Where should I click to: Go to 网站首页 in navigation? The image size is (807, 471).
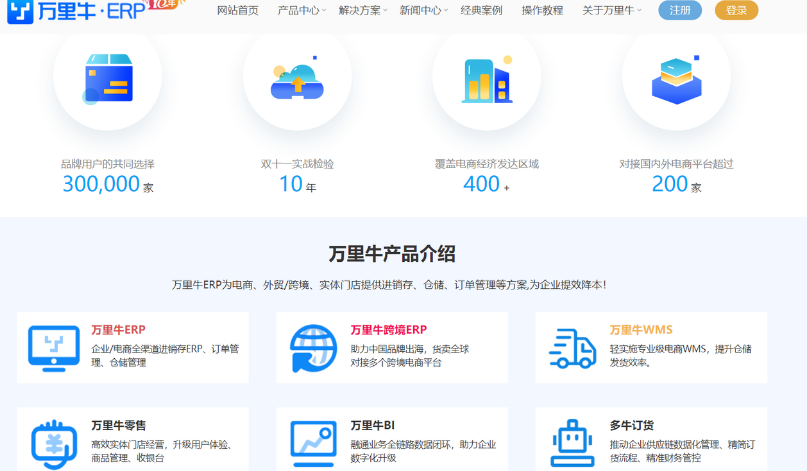click(237, 10)
